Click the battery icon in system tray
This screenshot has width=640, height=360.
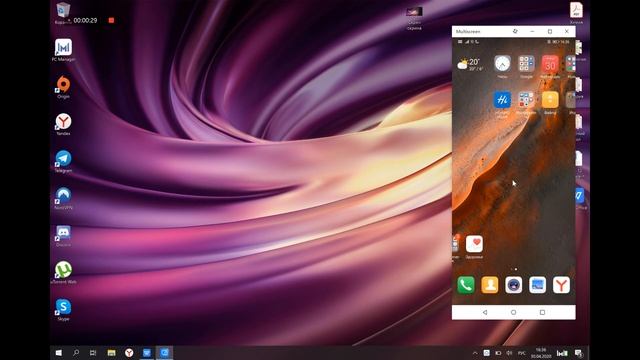(x=498, y=353)
